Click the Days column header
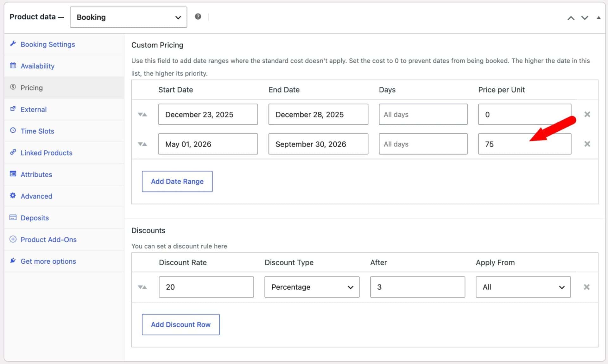 click(x=387, y=90)
